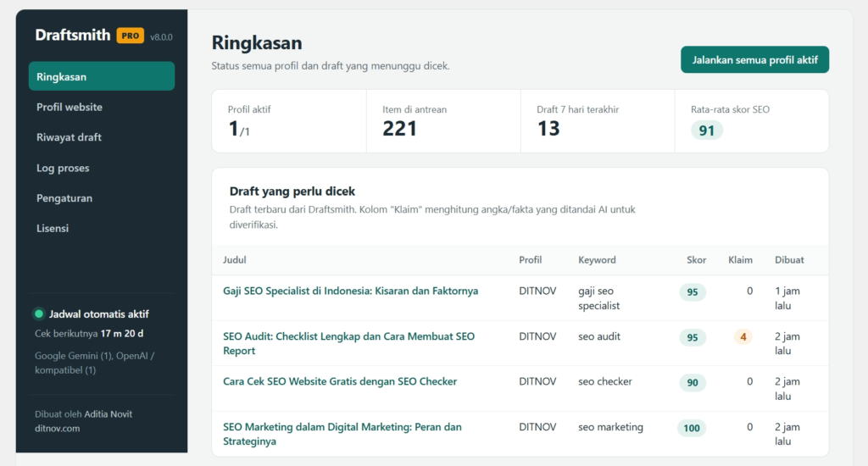The height and width of the screenshot is (466, 868).
Task: Click Jalankan semua profil aktif button
Action: (754, 60)
